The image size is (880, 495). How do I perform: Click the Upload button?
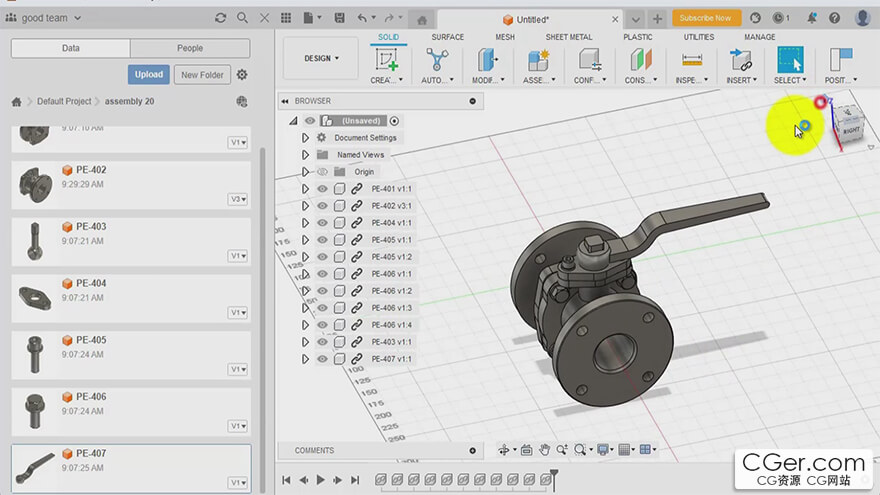click(x=149, y=75)
